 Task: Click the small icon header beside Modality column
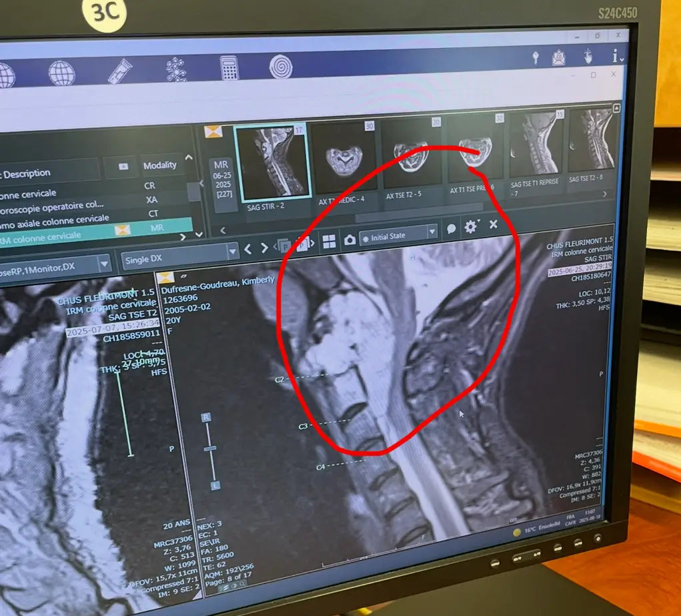123,166
